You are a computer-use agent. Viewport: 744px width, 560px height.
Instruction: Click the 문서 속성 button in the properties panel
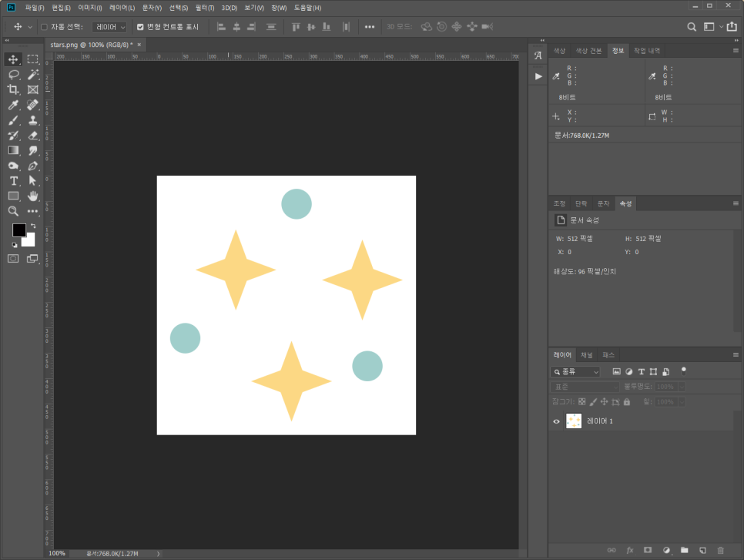pyautogui.click(x=561, y=220)
